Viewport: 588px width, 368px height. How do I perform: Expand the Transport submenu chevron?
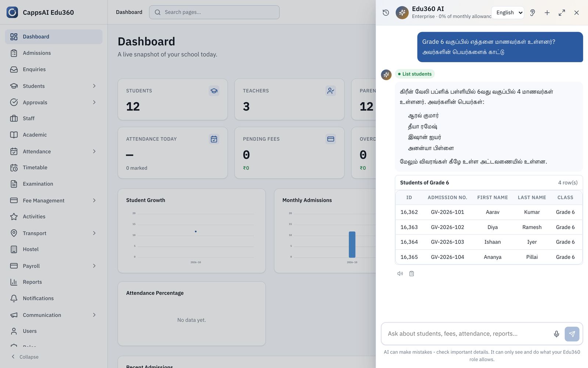[x=94, y=233]
